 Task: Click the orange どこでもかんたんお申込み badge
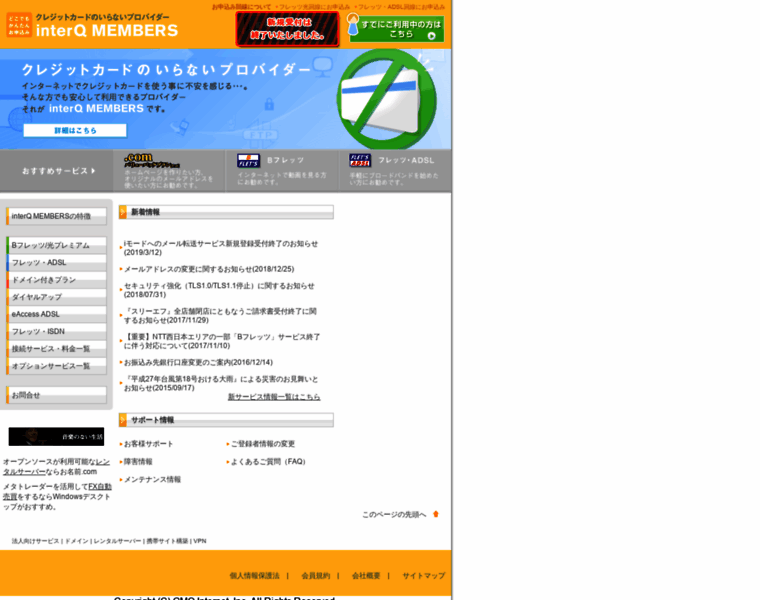(x=19, y=25)
